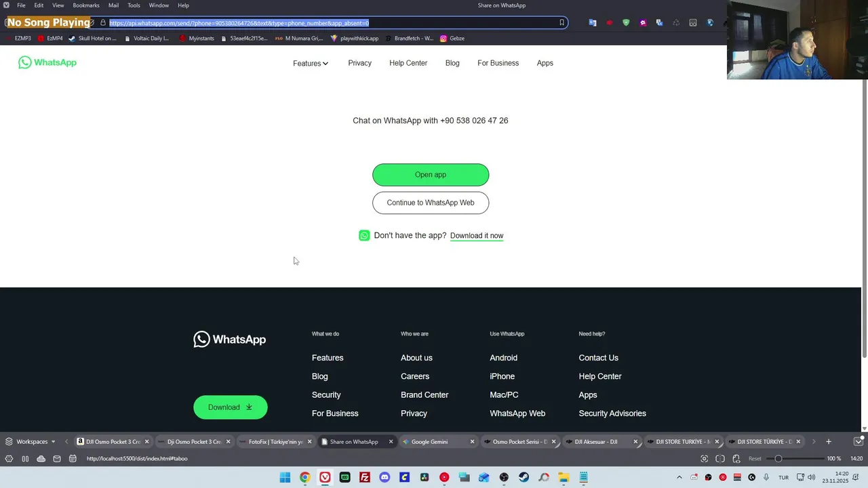The height and width of the screenshot is (488, 868).
Task: Click the Download it now link
Action: pos(477,236)
